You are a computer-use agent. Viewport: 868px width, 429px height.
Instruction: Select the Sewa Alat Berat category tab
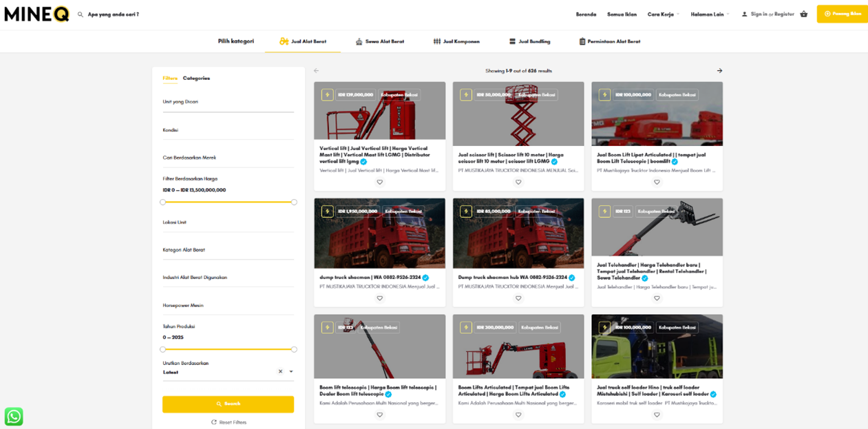380,41
